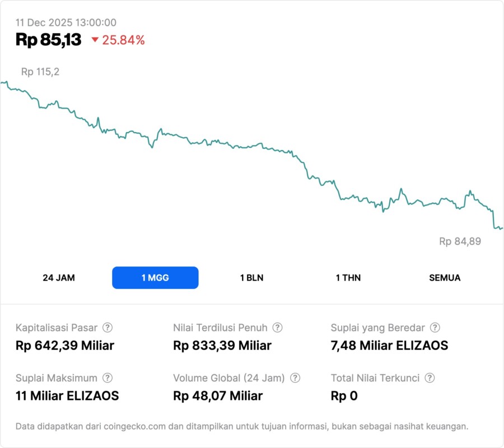Click the Rp 85,13 current price
The width and height of the screenshot is (504, 448).
tap(49, 40)
